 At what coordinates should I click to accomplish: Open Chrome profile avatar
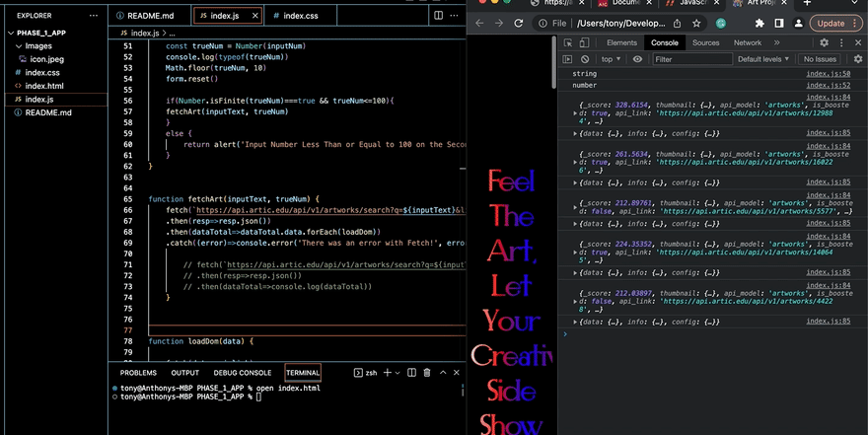point(798,24)
